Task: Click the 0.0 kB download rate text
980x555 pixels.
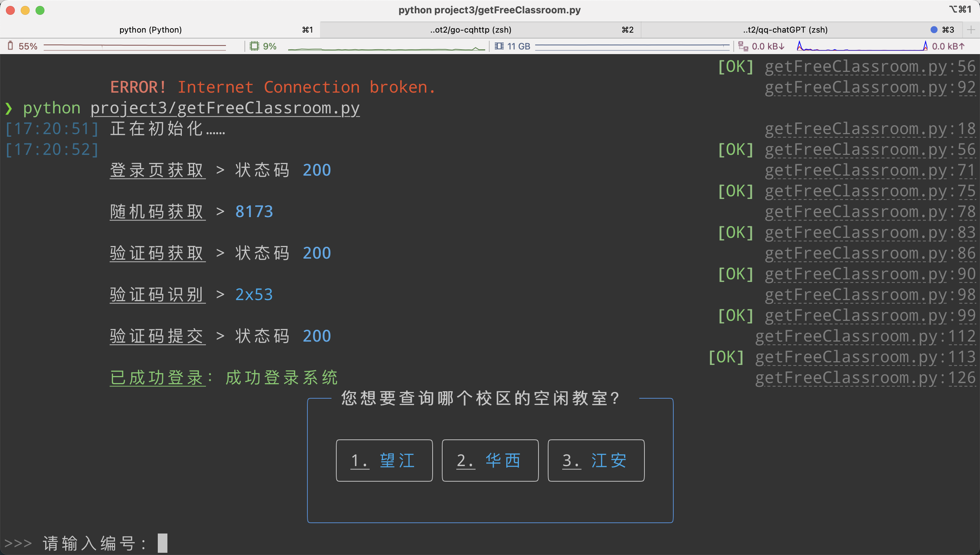Action: click(x=768, y=46)
